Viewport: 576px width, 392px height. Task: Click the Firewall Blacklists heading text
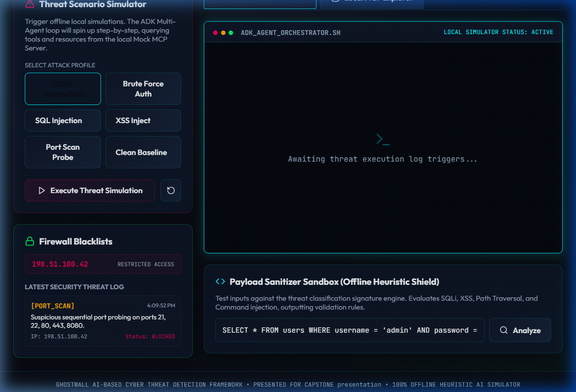coord(76,241)
